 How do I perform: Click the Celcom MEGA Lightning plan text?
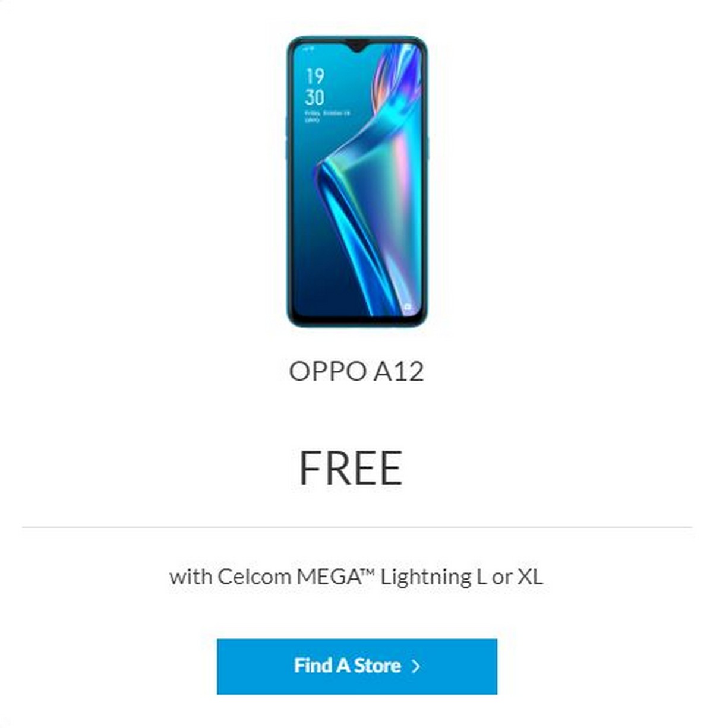[356, 577]
